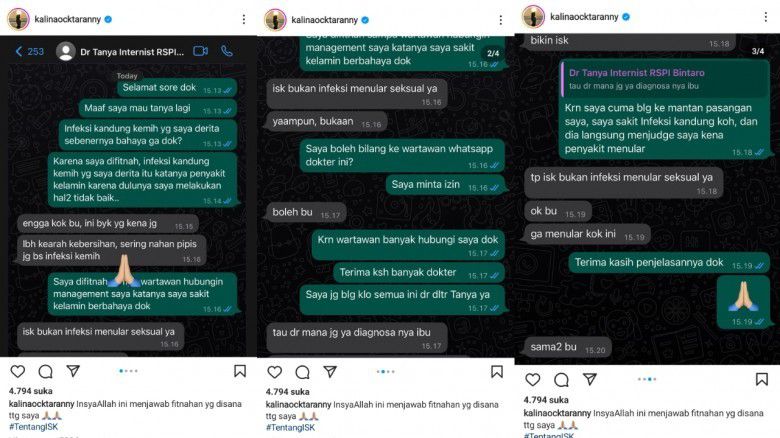Save the middle post with bookmark icon
The height and width of the screenshot is (438, 780).
[x=496, y=372]
